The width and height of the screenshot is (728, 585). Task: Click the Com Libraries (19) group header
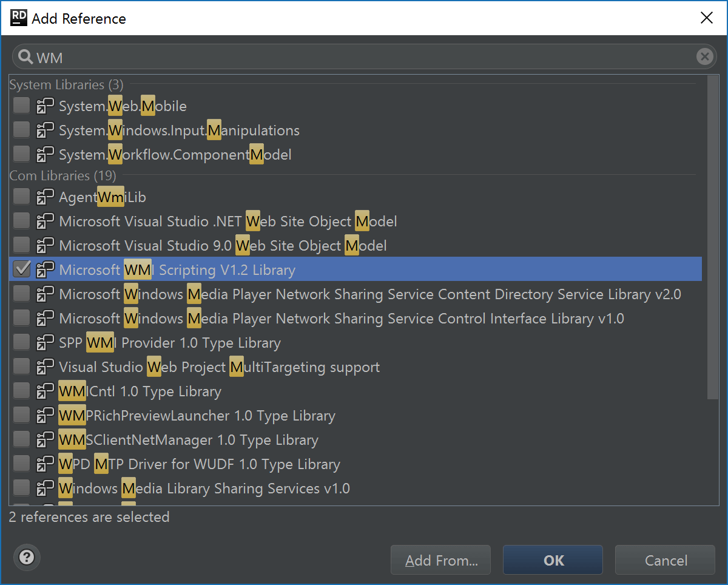coord(62,176)
